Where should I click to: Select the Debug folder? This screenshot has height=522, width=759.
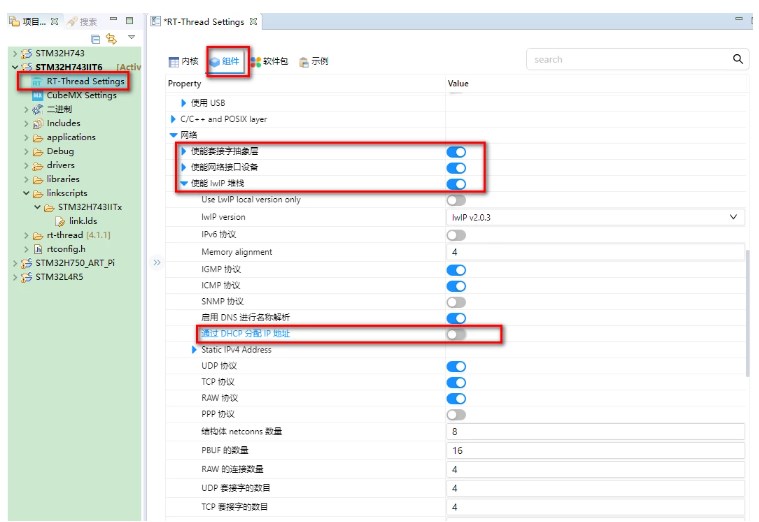(54, 152)
